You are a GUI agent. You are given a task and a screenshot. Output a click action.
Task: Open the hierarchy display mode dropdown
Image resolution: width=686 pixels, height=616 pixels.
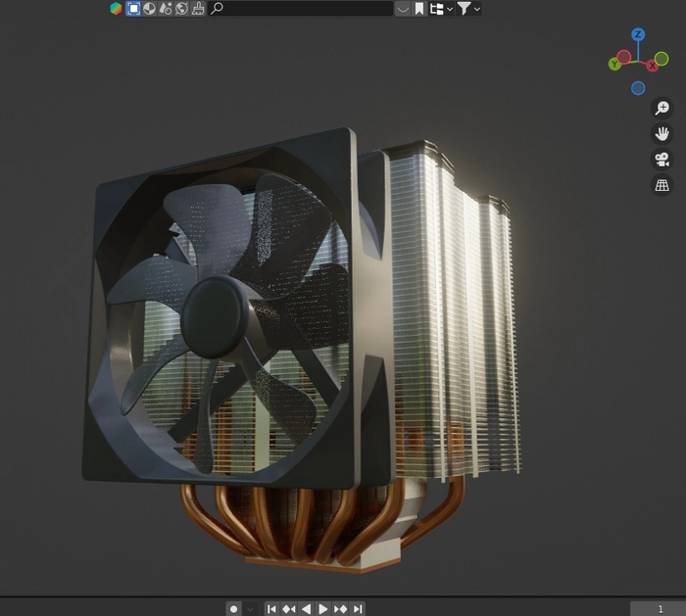(x=441, y=9)
